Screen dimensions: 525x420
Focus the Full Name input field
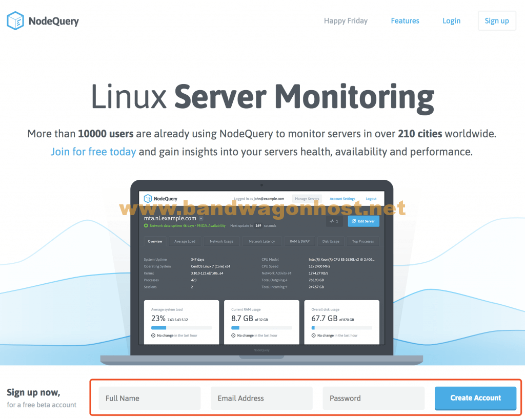tap(150, 398)
